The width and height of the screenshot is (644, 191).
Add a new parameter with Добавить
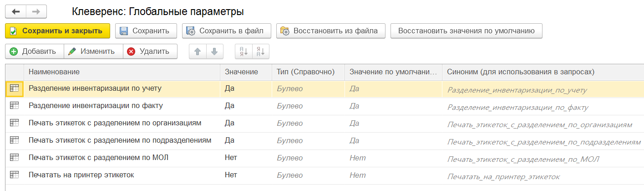coord(34,52)
